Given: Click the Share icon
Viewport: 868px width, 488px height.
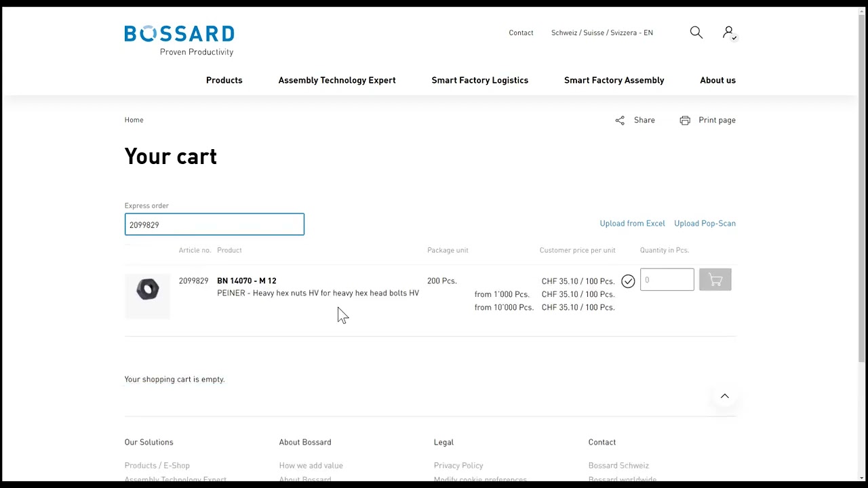Looking at the screenshot, I should click(x=620, y=120).
